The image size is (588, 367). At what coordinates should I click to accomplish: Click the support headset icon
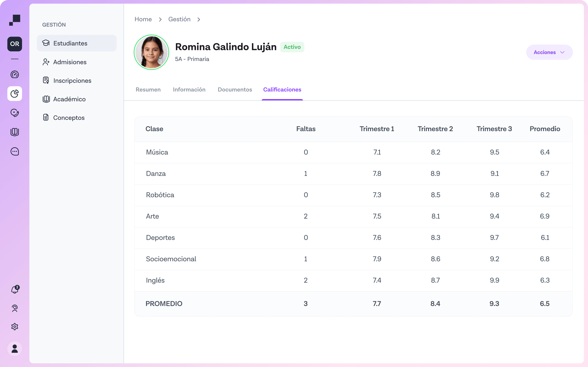click(x=15, y=308)
